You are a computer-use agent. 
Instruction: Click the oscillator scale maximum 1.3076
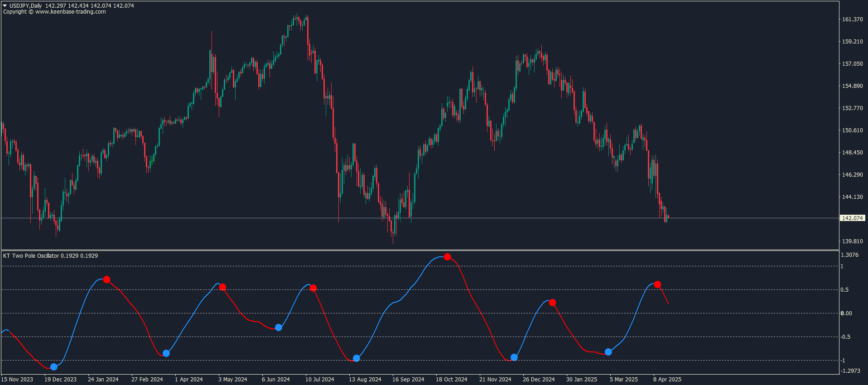coord(849,255)
